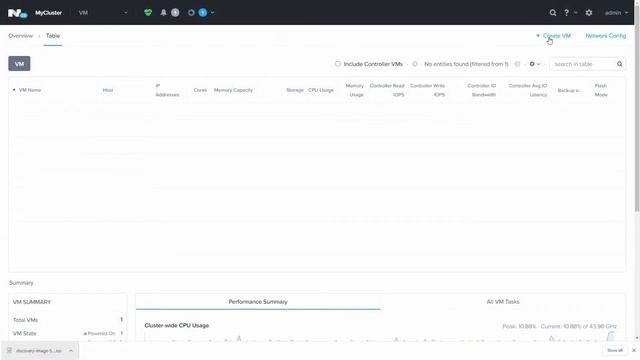Open the cluster health heart icon
The height and width of the screenshot is (360, 640).
pos(148,13)
